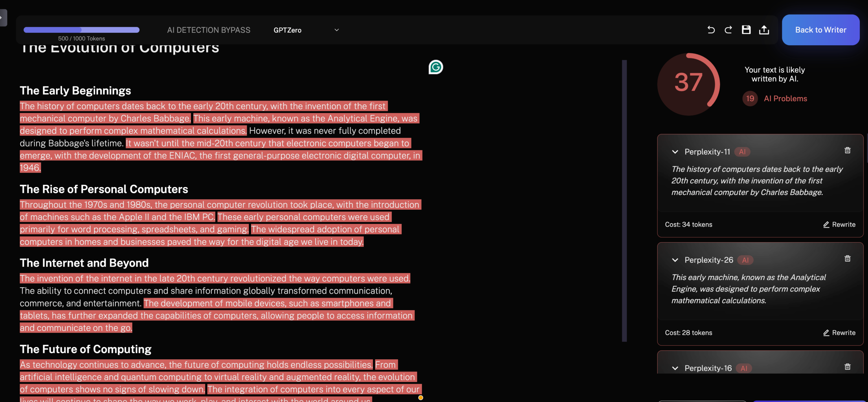The image size is (868, 402).
Task: Click the vertical editor scrollbar
Action: pyautogui.click(x=624, y=200)
